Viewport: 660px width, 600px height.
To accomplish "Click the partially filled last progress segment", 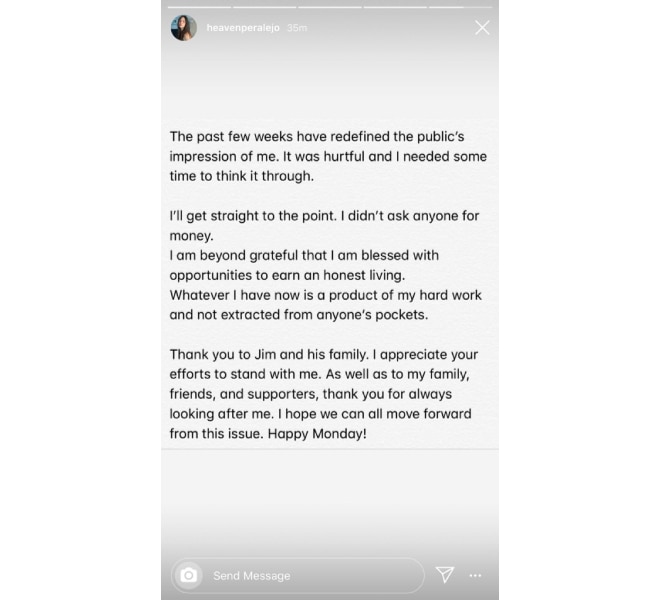I will click(460, 7).
